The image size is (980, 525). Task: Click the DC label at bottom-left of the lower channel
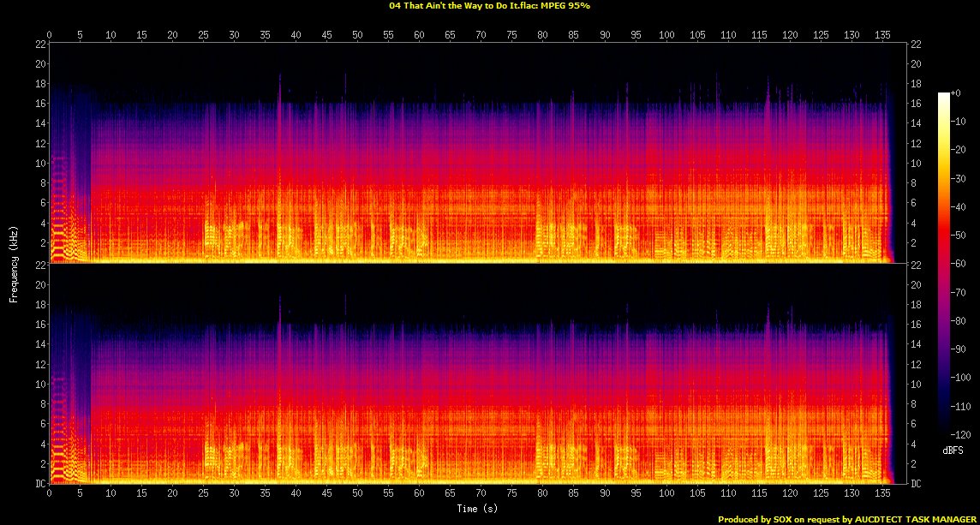coord(40,484)
